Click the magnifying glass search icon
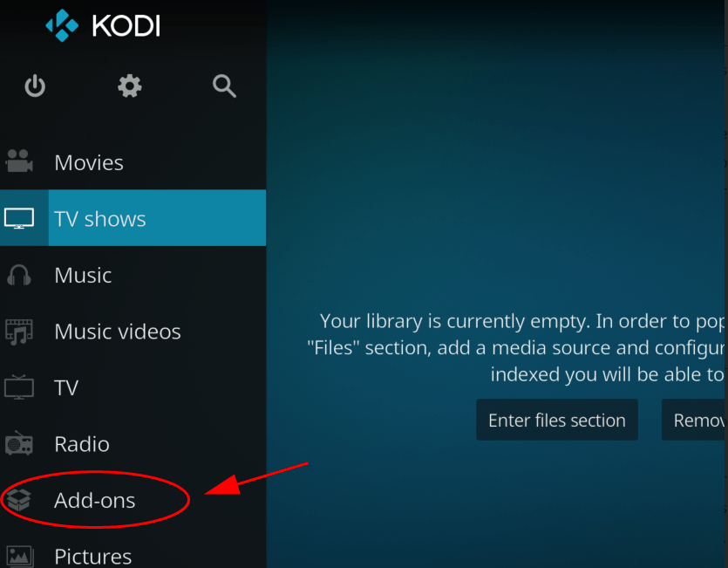 click(224, 86)
